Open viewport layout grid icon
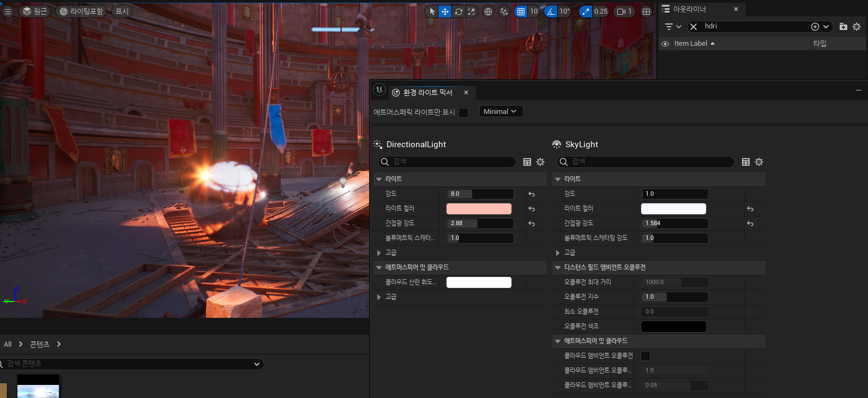This screenshot has width=868, height=398. point(646,11)
